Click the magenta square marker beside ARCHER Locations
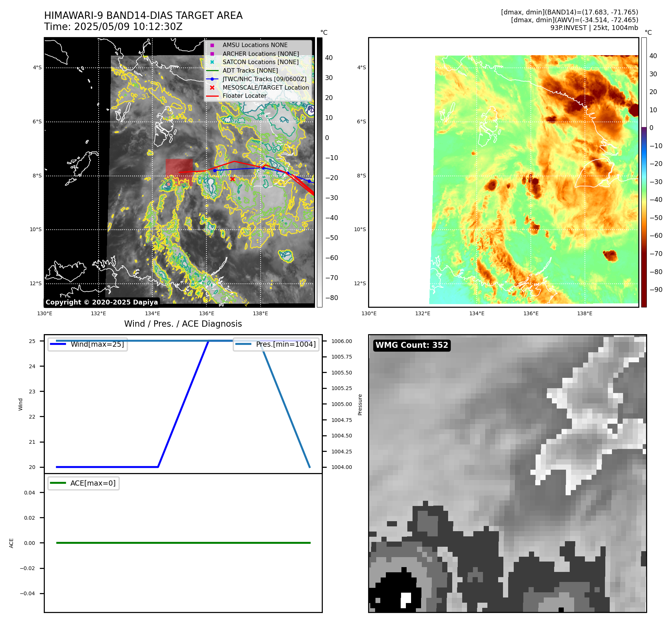Image resolution: width=672 pixels, height=626 pixels. point(212,54)
